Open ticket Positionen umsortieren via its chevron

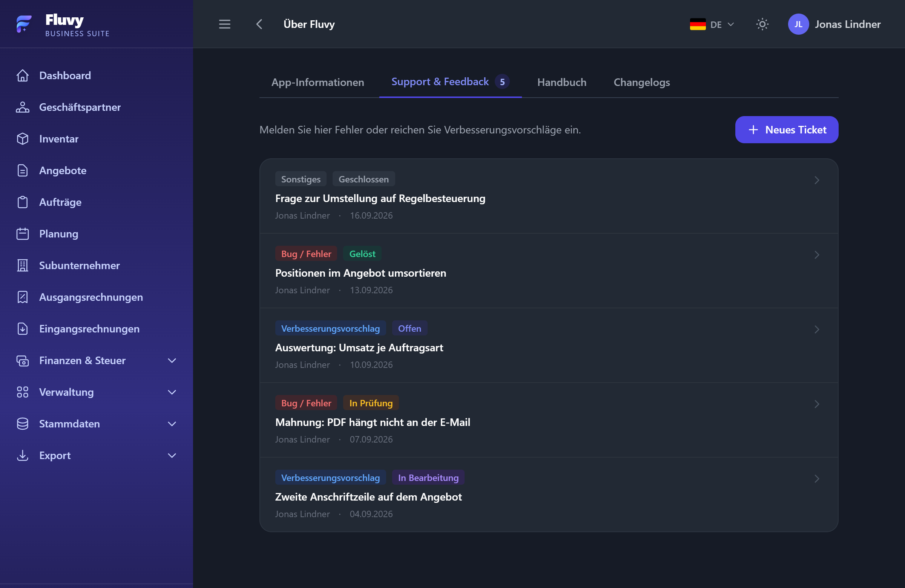pos(816,255)
